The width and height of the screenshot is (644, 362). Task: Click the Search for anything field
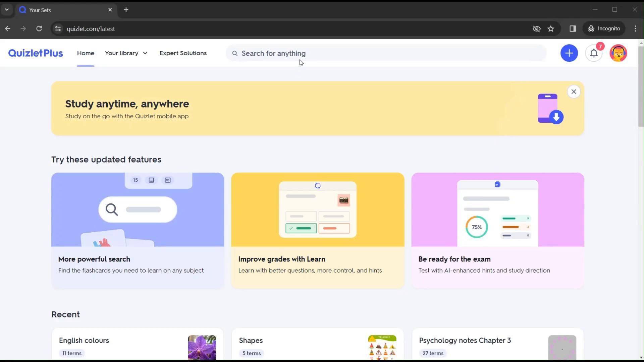[386, 53]
